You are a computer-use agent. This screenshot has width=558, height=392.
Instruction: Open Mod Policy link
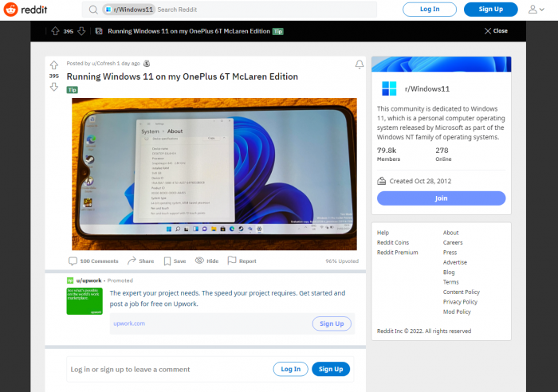[x=457, y=312]
